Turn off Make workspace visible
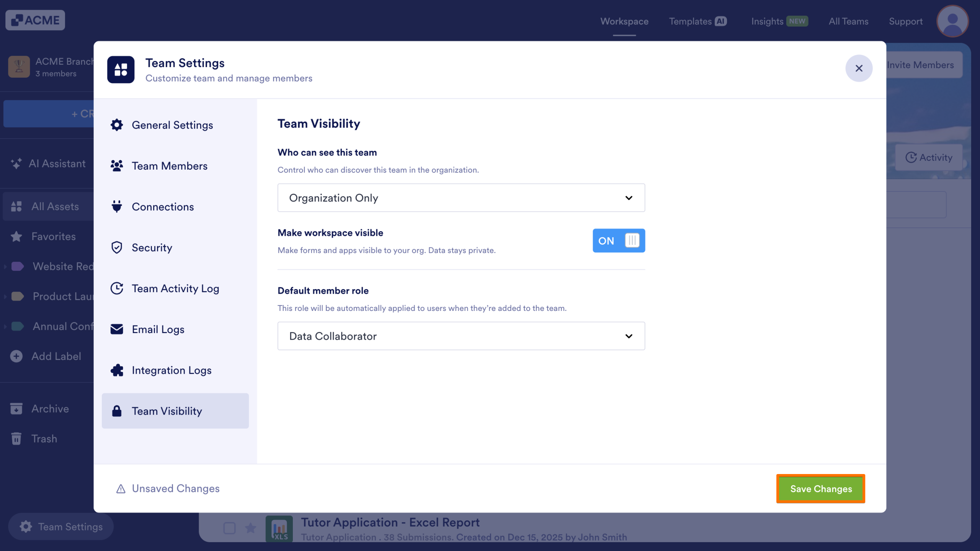Viewport: 980px width, 551px height. (x=619, y=240)
